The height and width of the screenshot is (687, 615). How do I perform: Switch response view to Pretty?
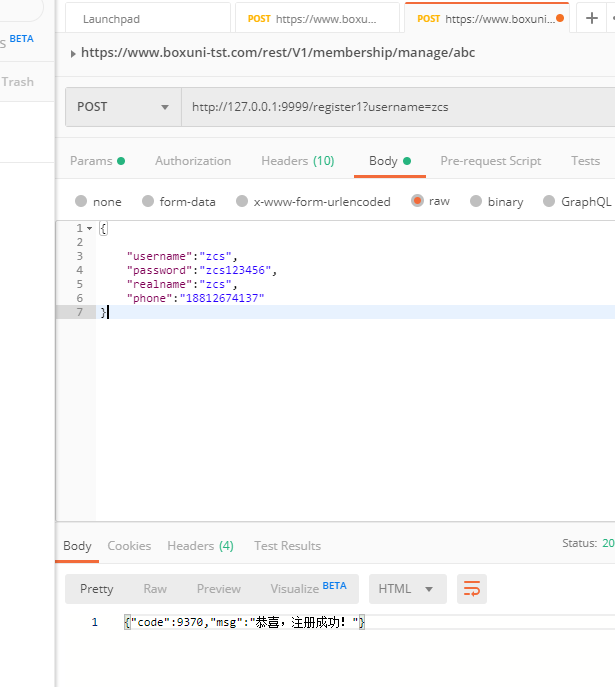(x=96, y=588)
